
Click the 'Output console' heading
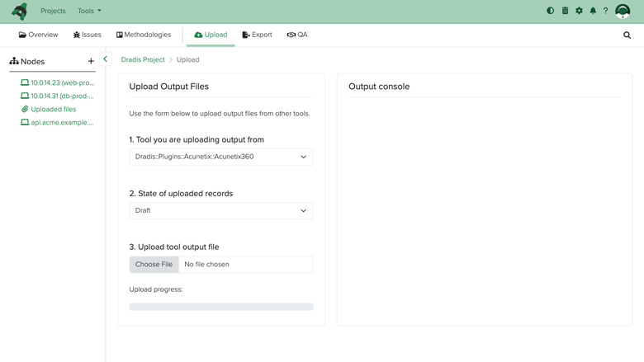pos(379,87)
